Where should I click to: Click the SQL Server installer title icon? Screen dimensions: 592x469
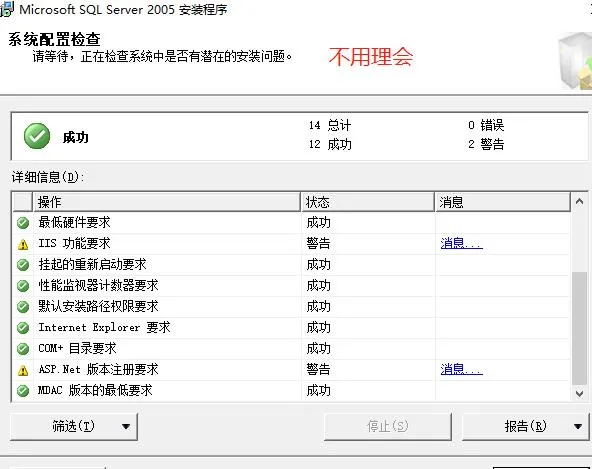click(x=6, y=9)
